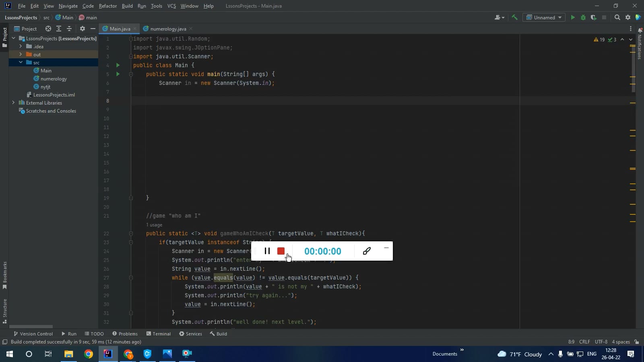The image size is (644, 362).
Task: Run with Coverage using the shield icon
Action: (x=593, y=17)
